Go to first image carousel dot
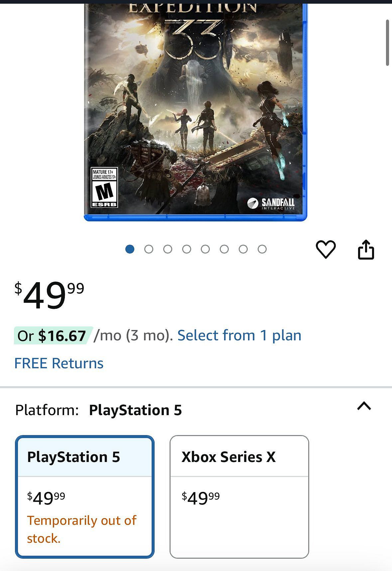392x571 pixels. (130, 249)
